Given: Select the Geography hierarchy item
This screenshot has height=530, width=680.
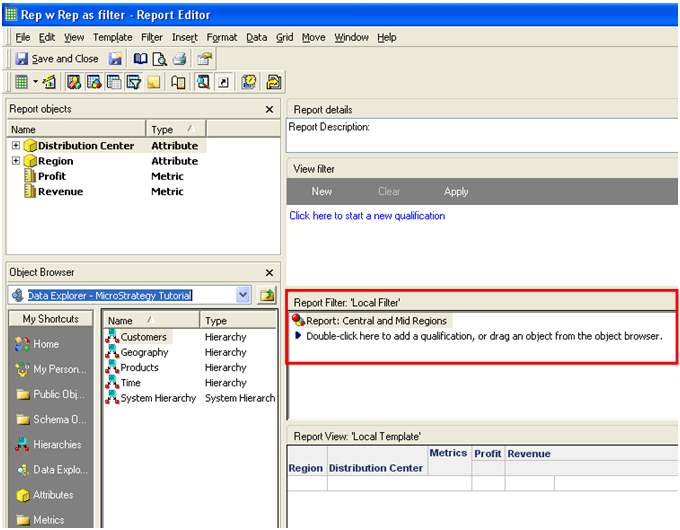Looking at the screenshot, I should [x=144, y=352].
